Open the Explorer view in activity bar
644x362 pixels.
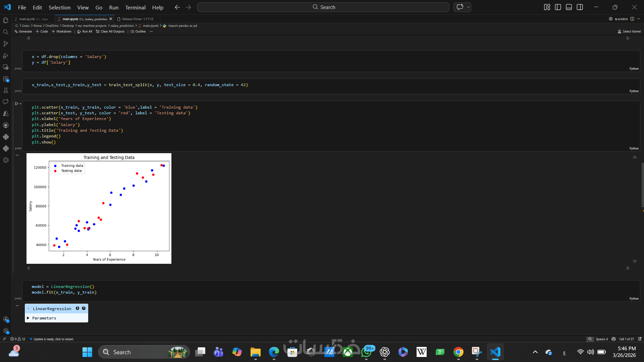6,20
